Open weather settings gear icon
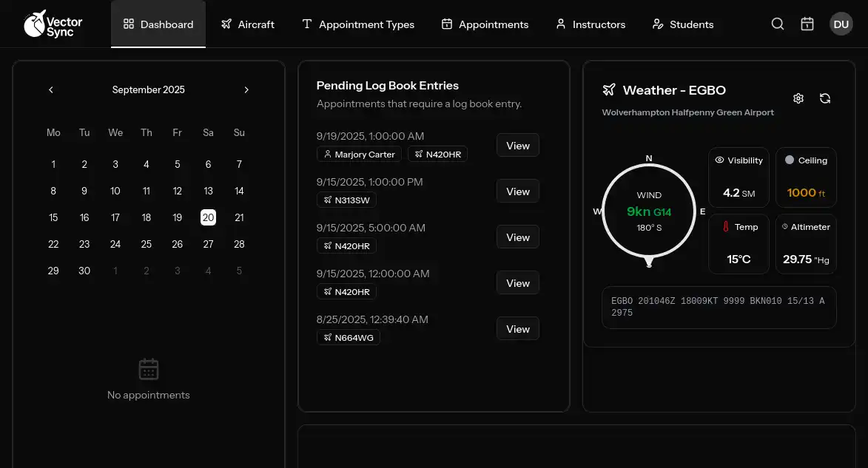The image size is (868, 468). (x=798, y=98)
